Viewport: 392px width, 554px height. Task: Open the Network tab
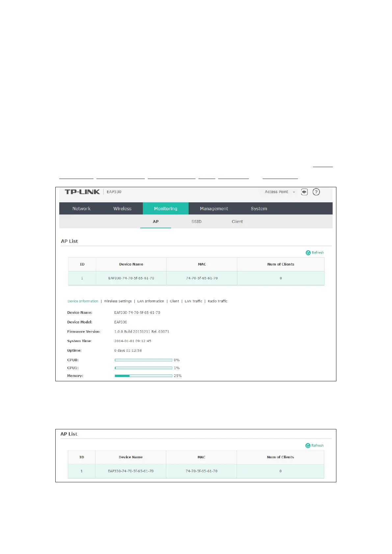[x=81, y=209]
